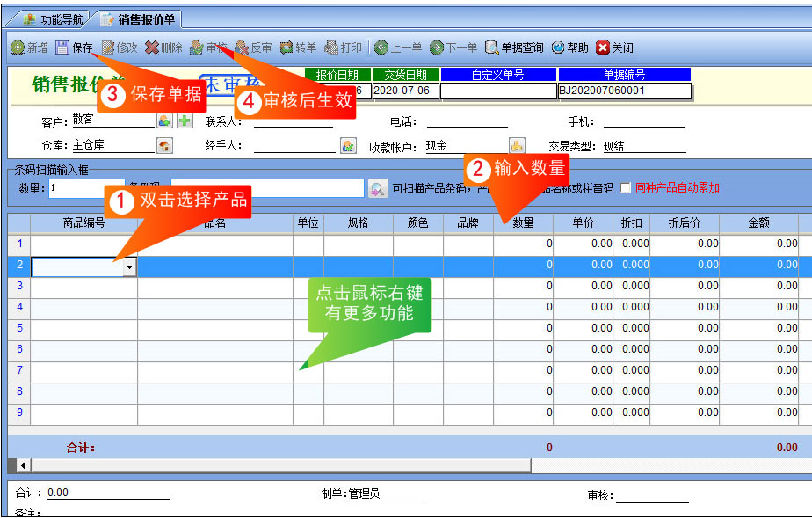Click the 修改 (Edit) toolbar icon
The width and height of the screenshot is (812, 518).
(108, 47)
